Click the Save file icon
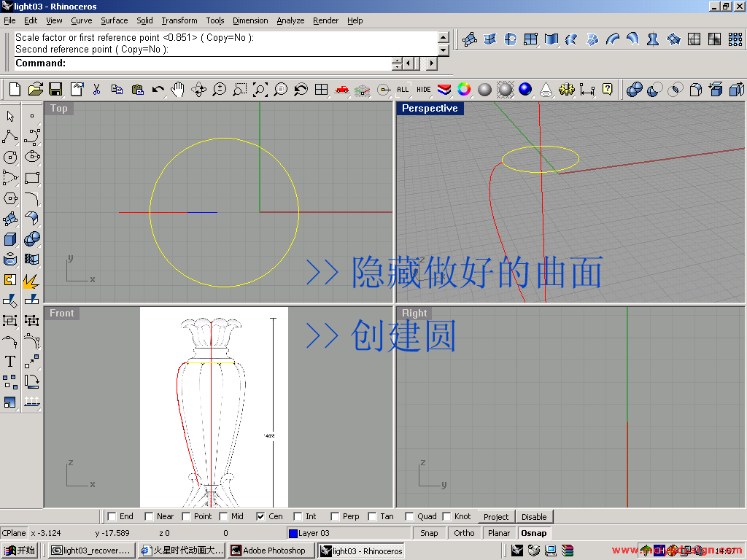This screenshot has width=747, height=560. pyautogui.click(x=55, y=90)
